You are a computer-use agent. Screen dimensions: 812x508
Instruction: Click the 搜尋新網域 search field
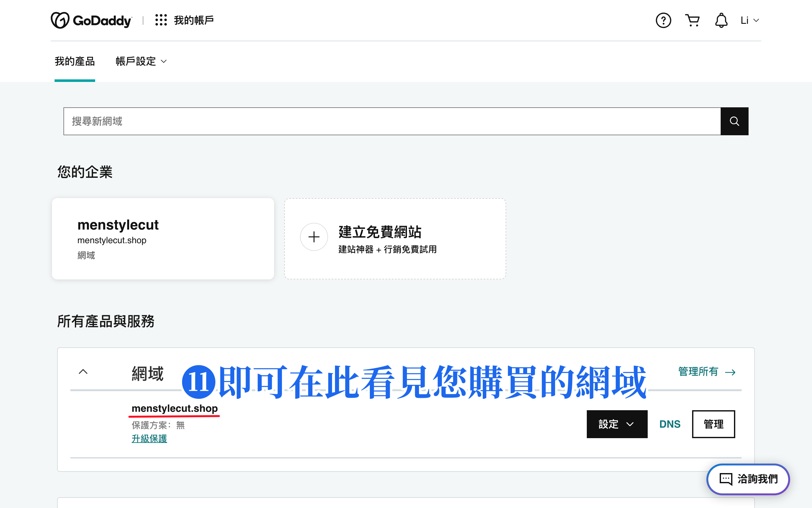click(392, 121)
